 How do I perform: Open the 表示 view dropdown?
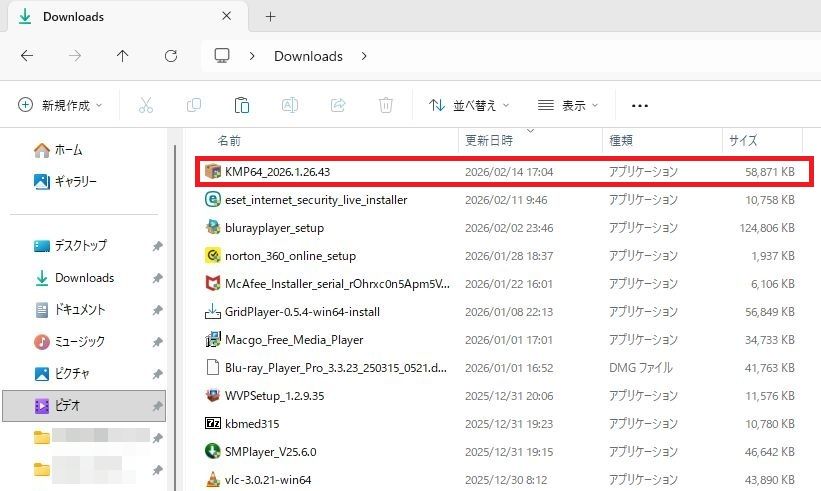(x=568, y=105)
